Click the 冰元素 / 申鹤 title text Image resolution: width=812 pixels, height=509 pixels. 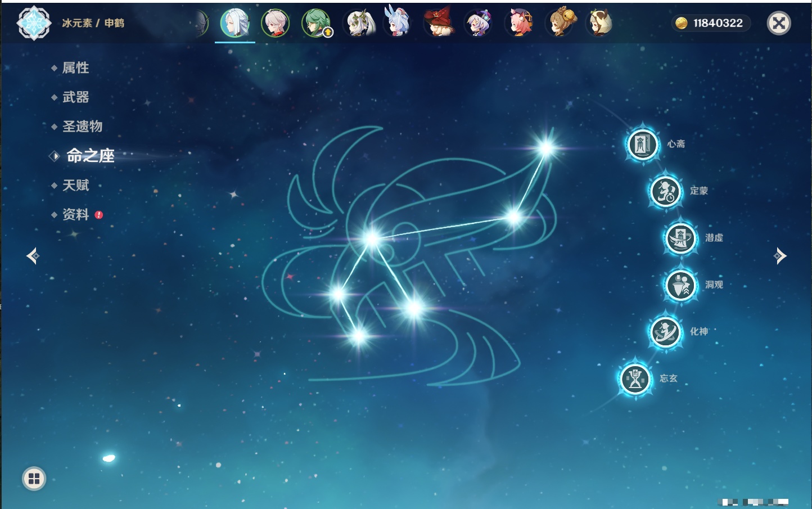pyautogui.click(x=93, y=23)
